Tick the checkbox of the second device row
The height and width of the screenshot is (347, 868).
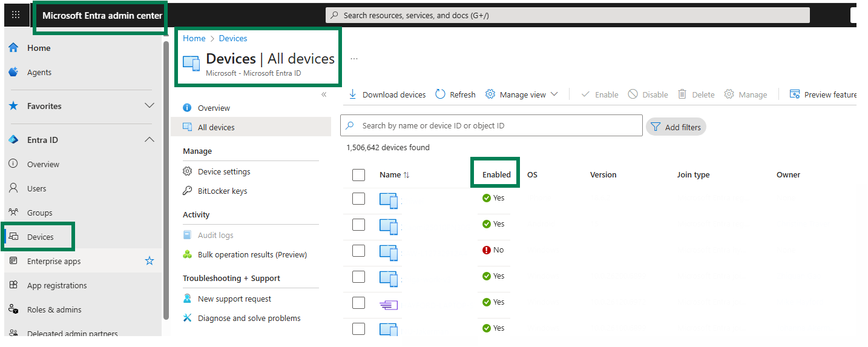pos(359,225)
